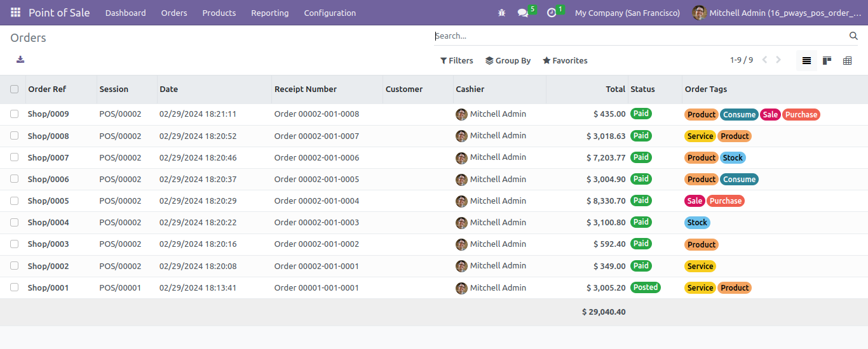This screenshot has height=349, width=868.
Task: Toggle the select-all orders checkbox
Action: click(15, 89)
